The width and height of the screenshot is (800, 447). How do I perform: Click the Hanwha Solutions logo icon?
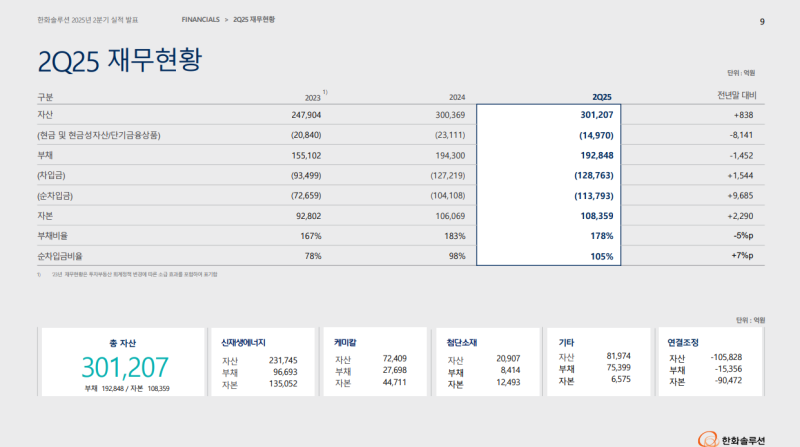click(709, 437)
